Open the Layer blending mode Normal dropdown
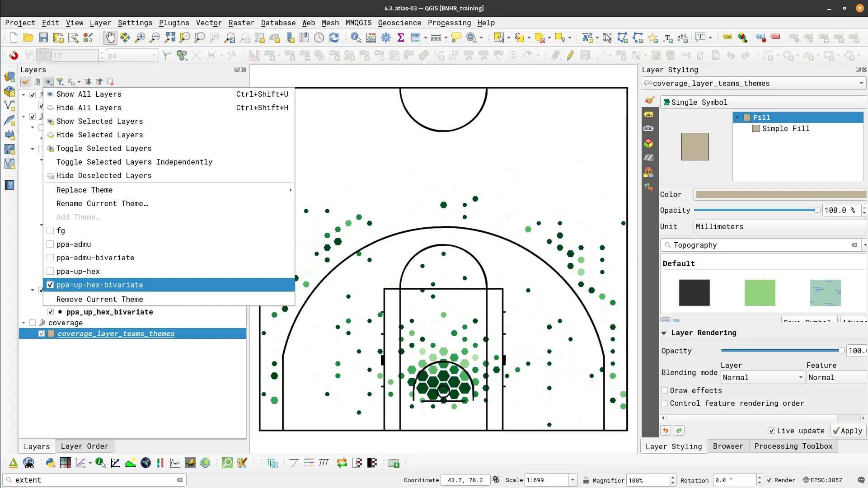This screenshot has width=868, height=488. click(762, 377)
